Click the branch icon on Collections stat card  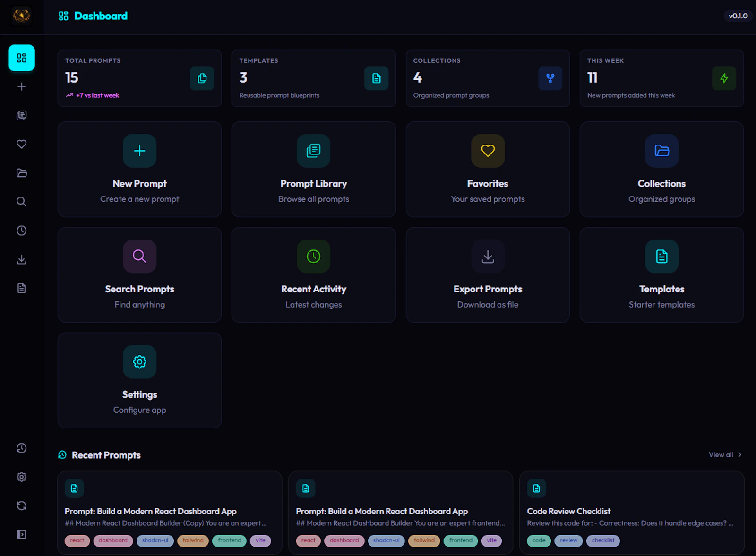click(550, 78)
